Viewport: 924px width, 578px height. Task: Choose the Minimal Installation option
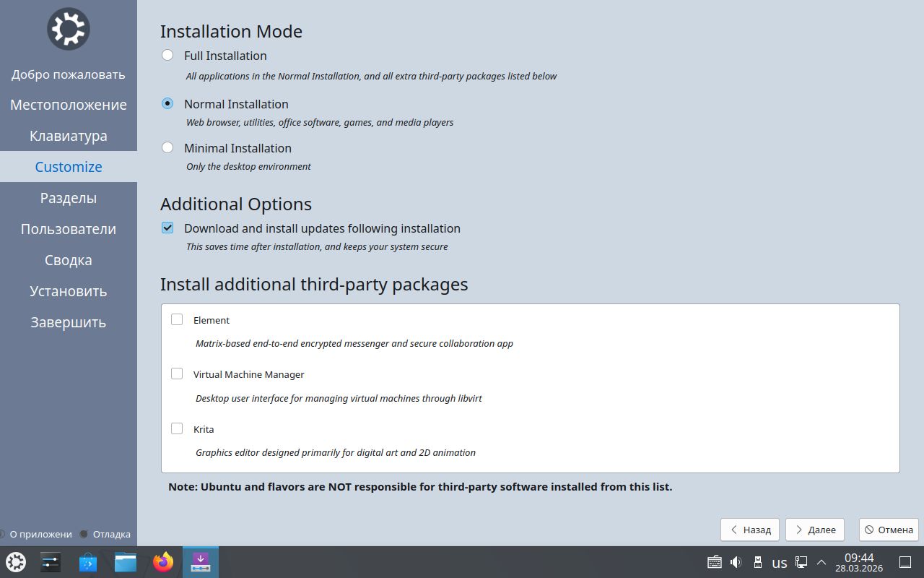[x=167, y=148]
